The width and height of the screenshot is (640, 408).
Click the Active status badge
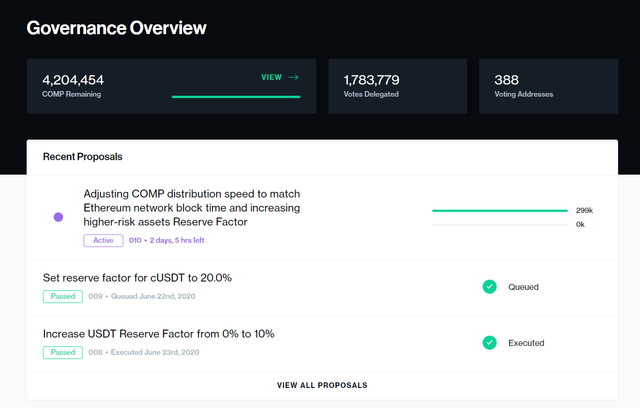click(x=103, y=240)
